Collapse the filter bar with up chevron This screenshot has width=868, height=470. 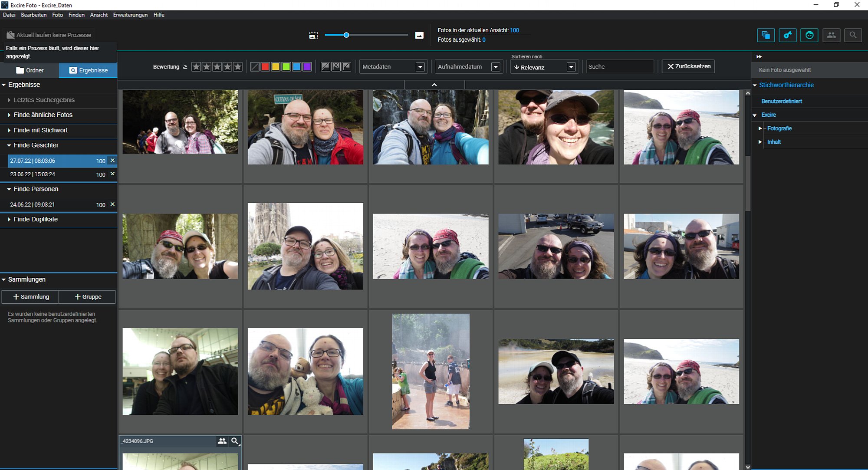(x=434, y=85)
